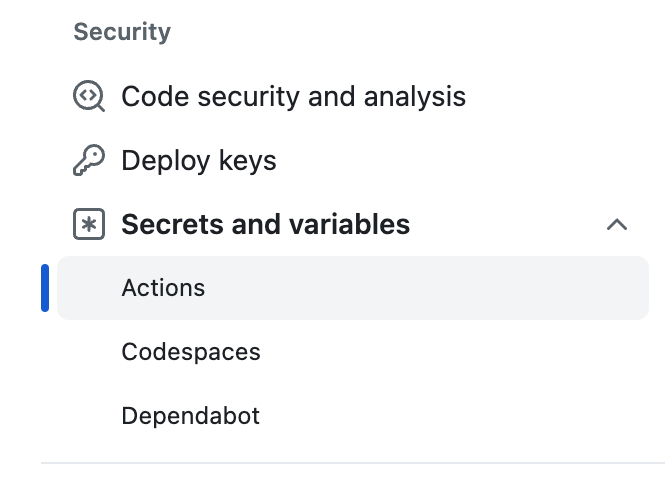
Task: Collapse Secrets and variables with the chevron
Action: click(x=617, y=225)
